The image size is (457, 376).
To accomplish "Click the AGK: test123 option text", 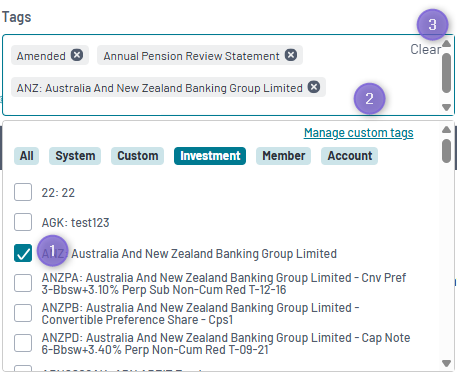I will point(75,223).
